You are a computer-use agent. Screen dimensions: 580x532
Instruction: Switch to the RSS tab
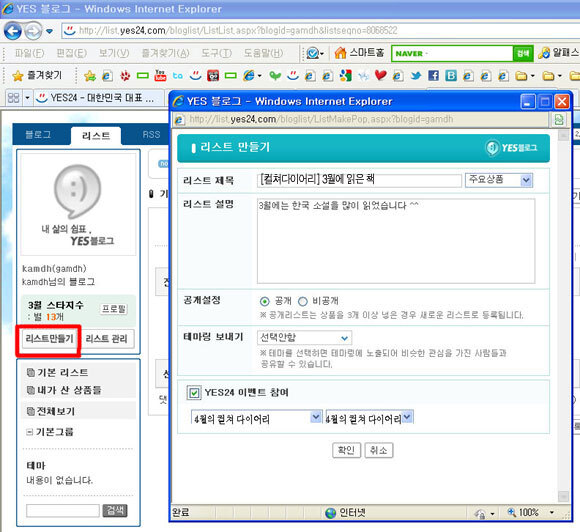tap(151, 135)
